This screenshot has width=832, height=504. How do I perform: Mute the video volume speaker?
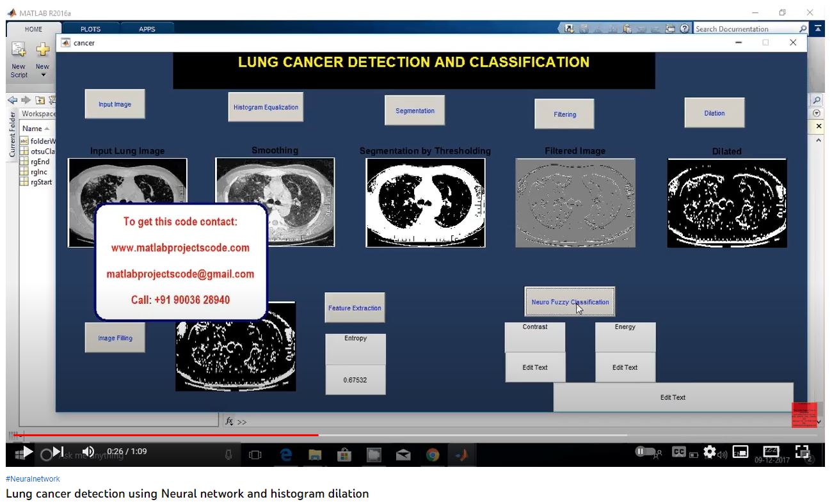pos(88,452)
